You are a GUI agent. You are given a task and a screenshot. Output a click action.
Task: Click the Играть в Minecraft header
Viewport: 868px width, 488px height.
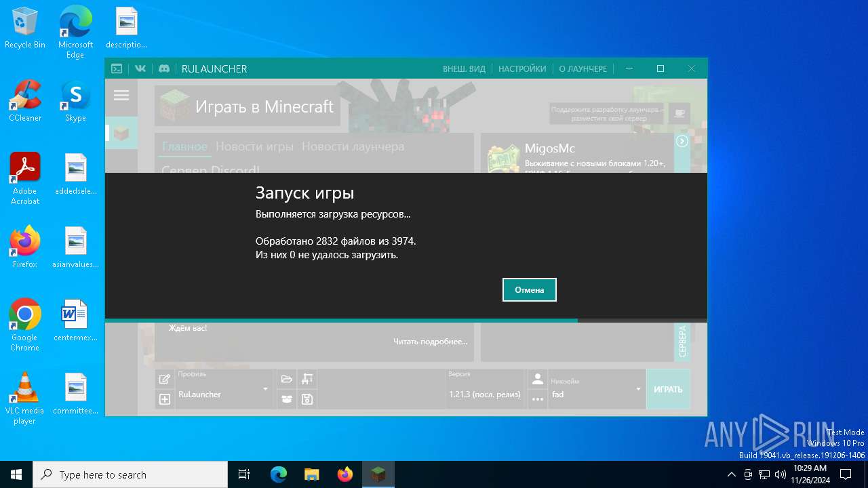[x=264, y=106]
